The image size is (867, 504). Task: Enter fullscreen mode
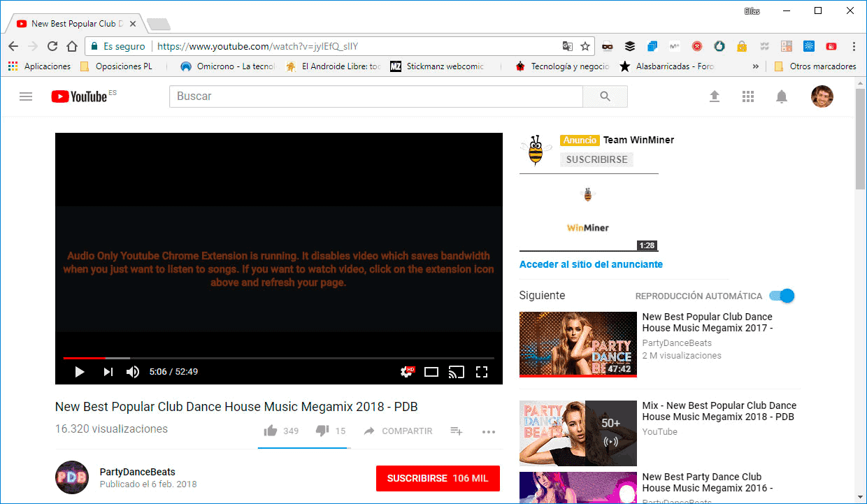[x=482, y=372]
